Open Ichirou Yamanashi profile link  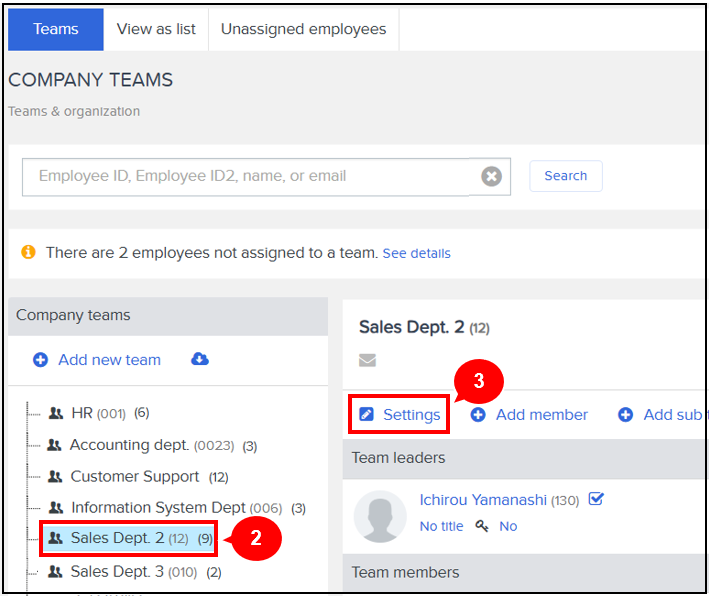(x=483, y=500)
